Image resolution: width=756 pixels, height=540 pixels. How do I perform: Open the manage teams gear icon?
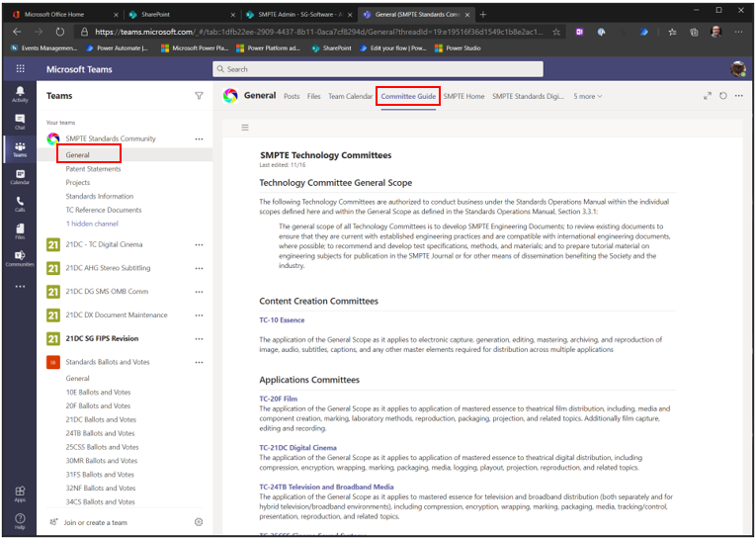coord(199,522)
